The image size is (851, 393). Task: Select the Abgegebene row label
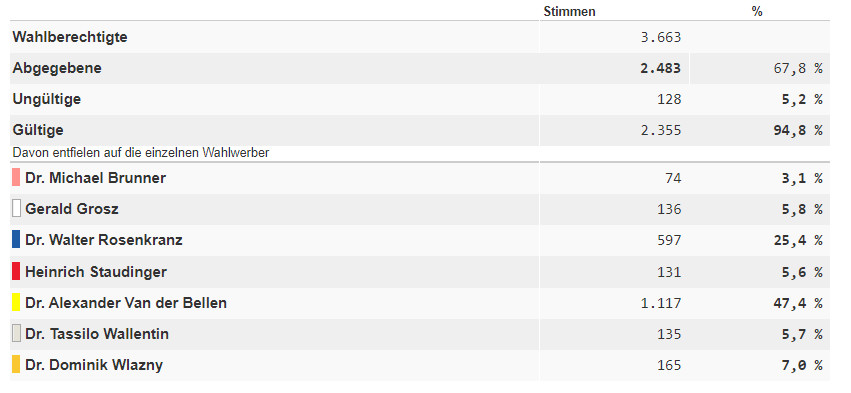point(57,68)
